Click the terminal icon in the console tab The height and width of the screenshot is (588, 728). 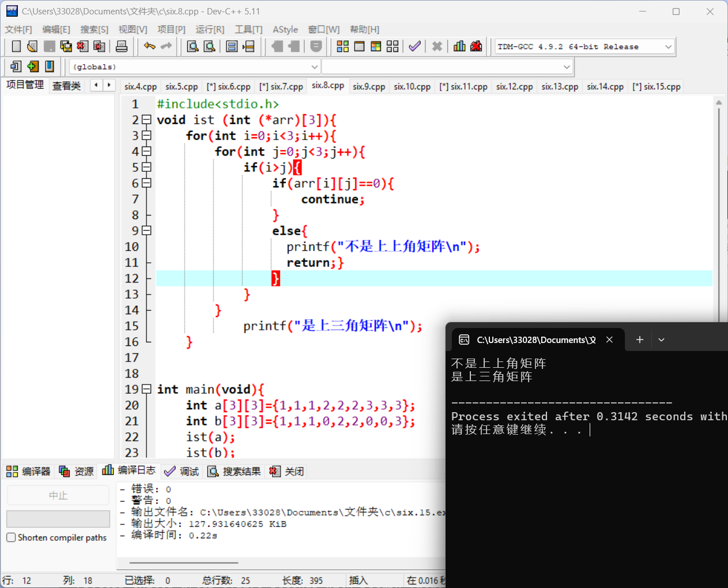pos(464,340)
